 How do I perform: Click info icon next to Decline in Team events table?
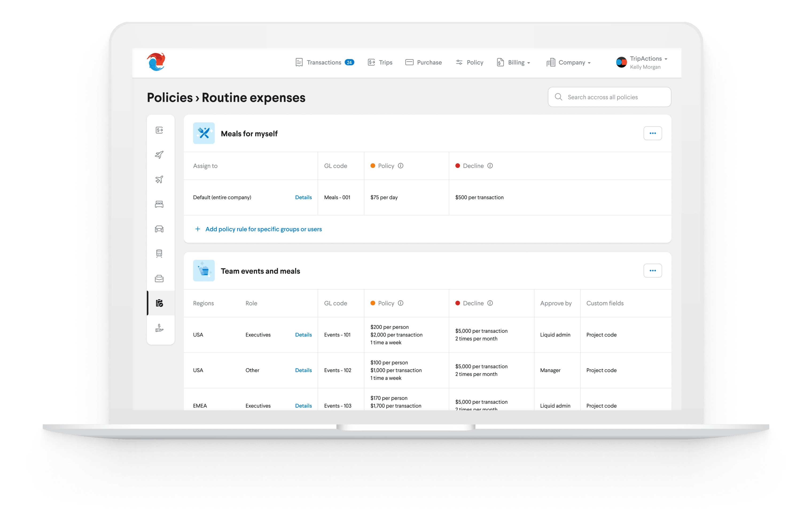(x=490, y=303)
